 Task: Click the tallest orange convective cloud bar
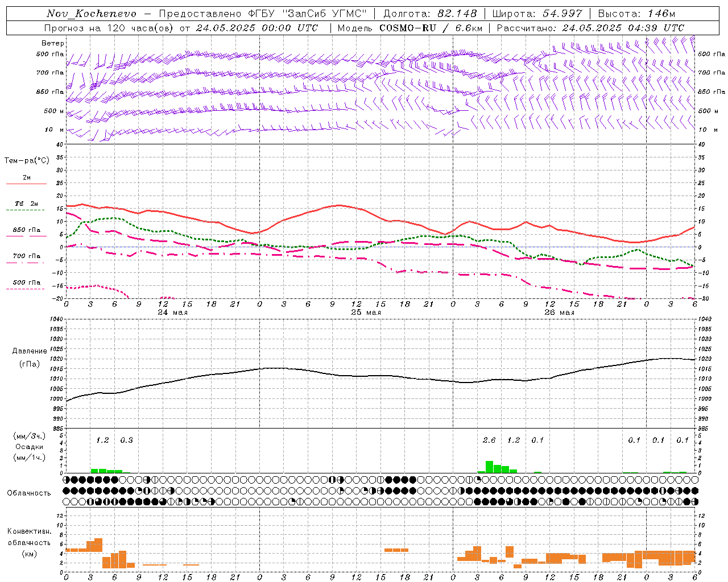(98, 544)
